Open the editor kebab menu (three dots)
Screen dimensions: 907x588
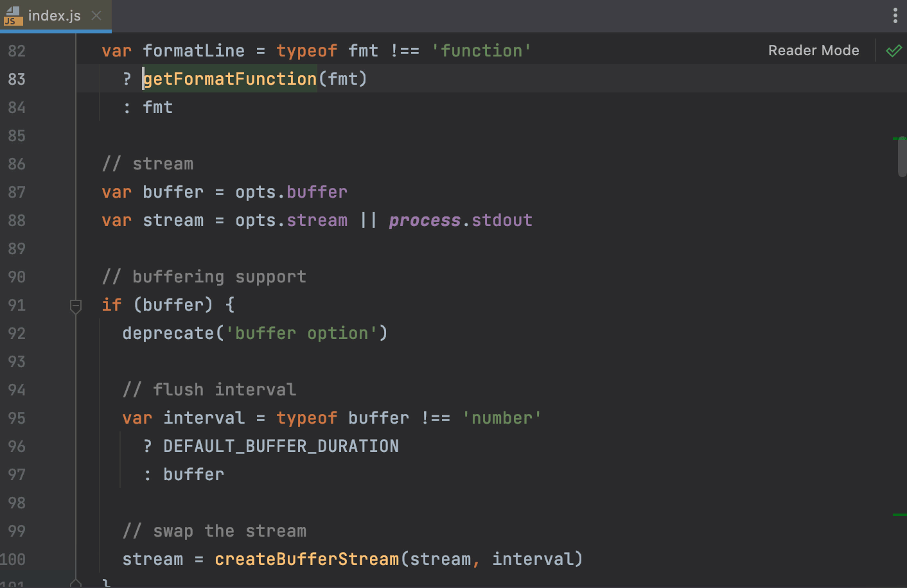coord(895,15)
